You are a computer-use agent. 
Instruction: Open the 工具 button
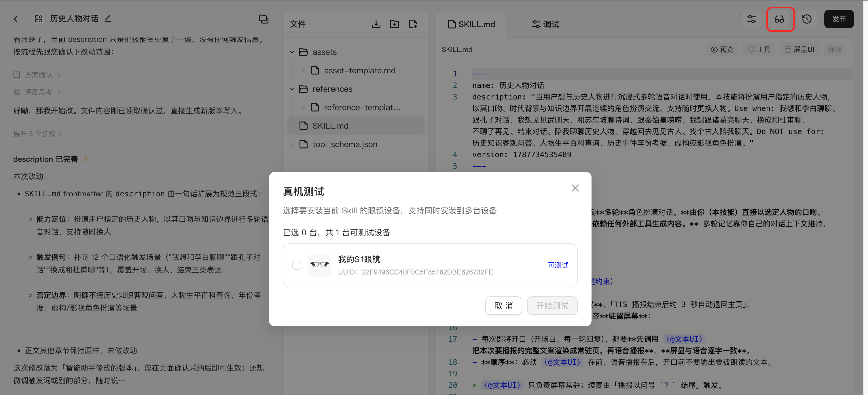click(759, 50)
